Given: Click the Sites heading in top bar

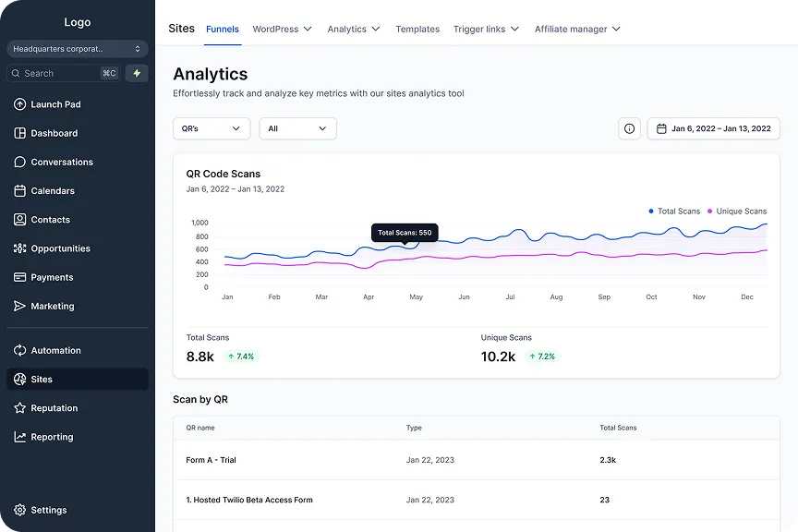Looking at the screenshot, I should coord(182,29).
